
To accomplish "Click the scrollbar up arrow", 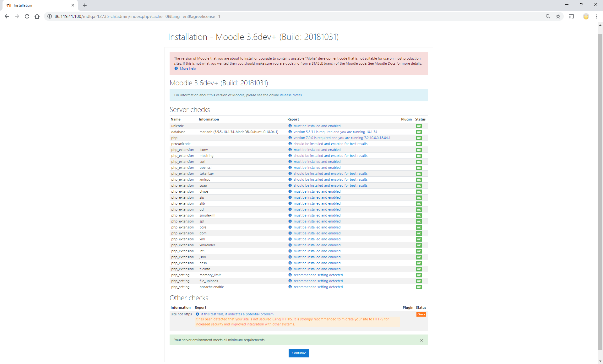I will tap(600, 25).
